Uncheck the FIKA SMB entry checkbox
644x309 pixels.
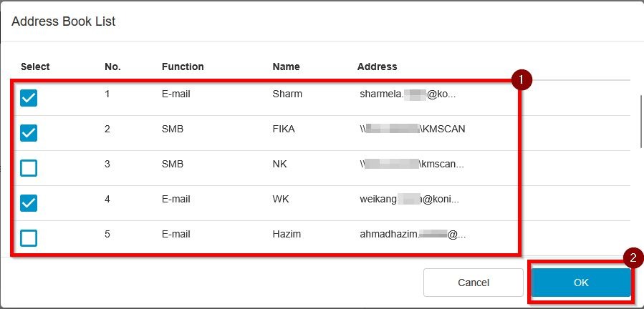click(x=29, y=133)
